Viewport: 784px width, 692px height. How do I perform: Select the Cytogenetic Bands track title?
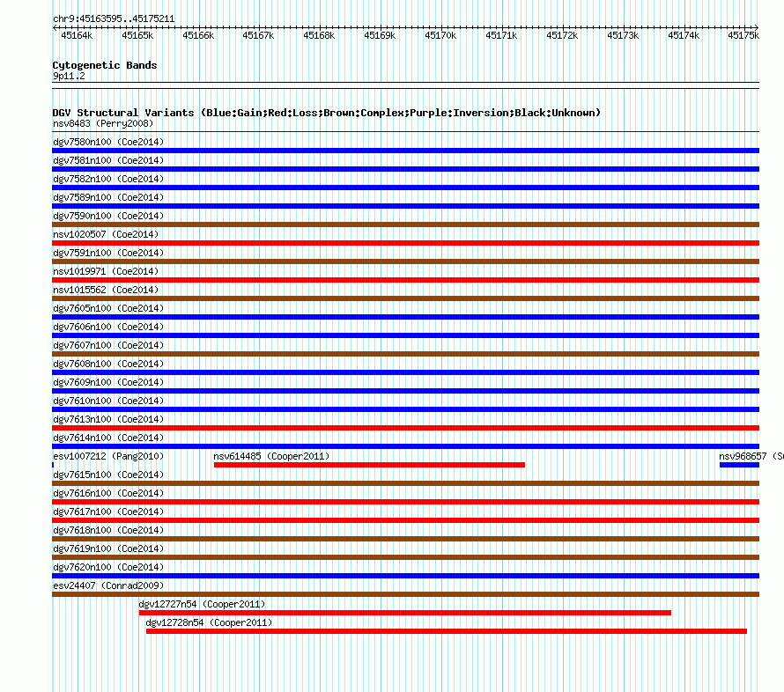click(105, 65)
